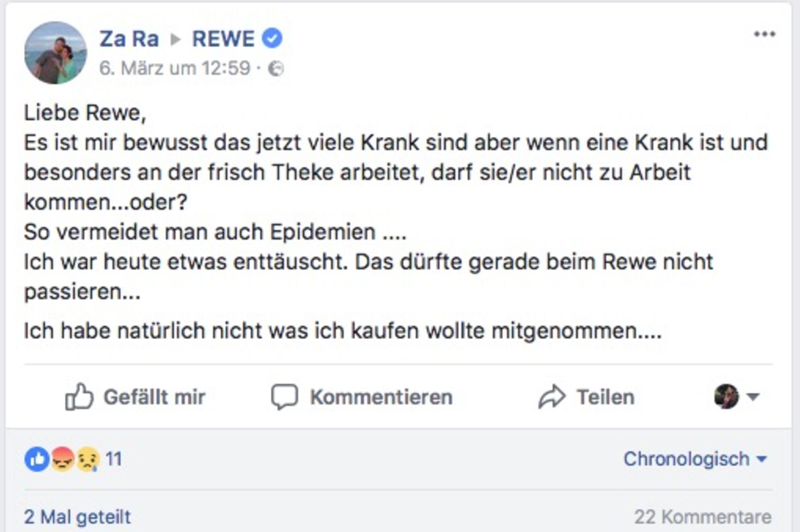
Task: Click the Kommentieren speech bubble button
Action: click(362, 397)
